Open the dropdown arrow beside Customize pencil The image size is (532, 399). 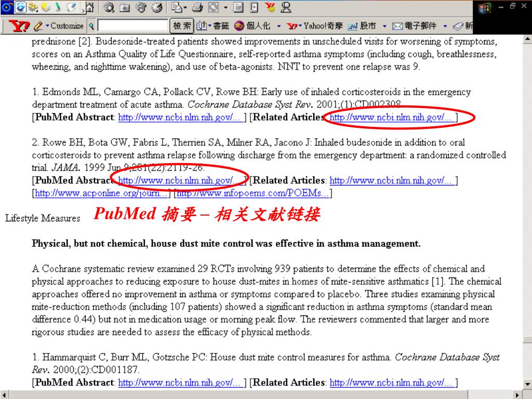coord(47,25)
